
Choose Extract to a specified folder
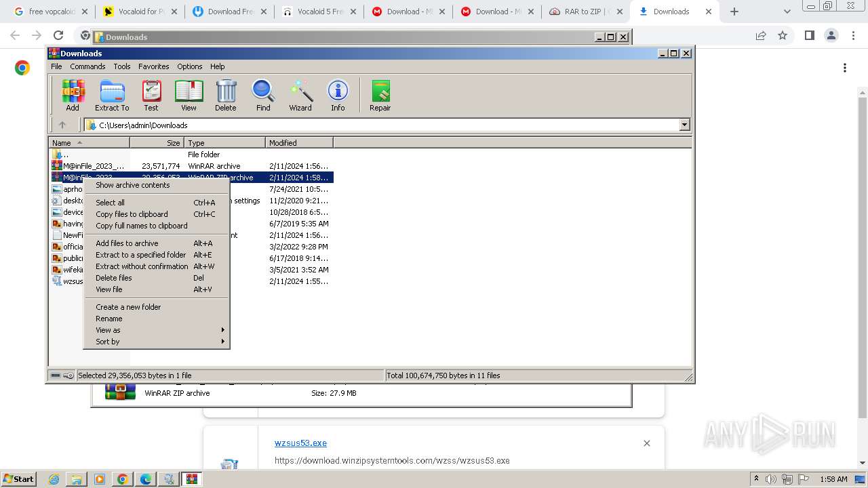pyautogui.click(x=157, y=255)
